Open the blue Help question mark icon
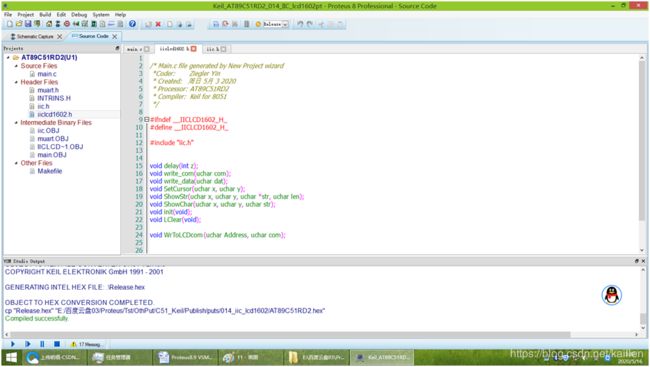This screenshot has width=650, height=367. click(x=132, y=24)
